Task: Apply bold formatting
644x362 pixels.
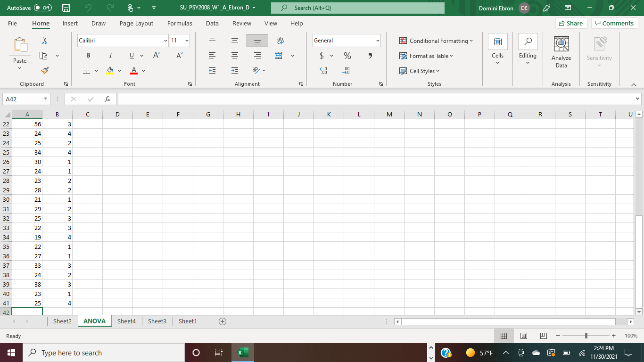Action: tap(88, 55)
